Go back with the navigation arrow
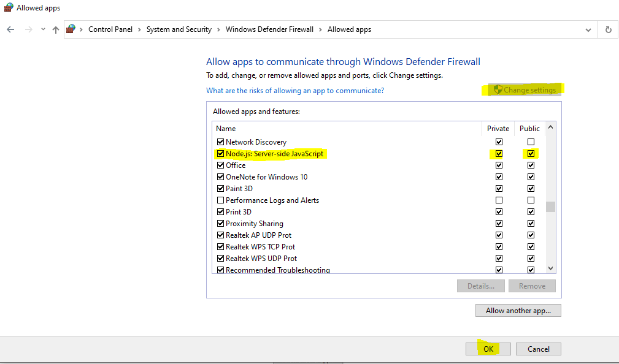The image size is (619, 364). 10,29
